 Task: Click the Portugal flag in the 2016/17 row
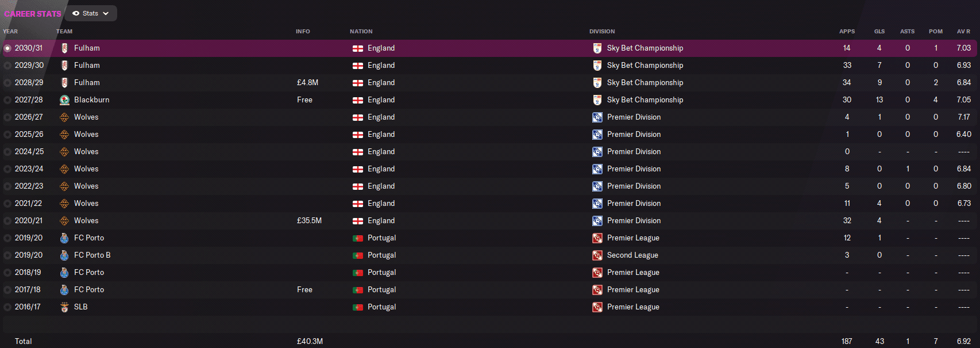(357, 307)
